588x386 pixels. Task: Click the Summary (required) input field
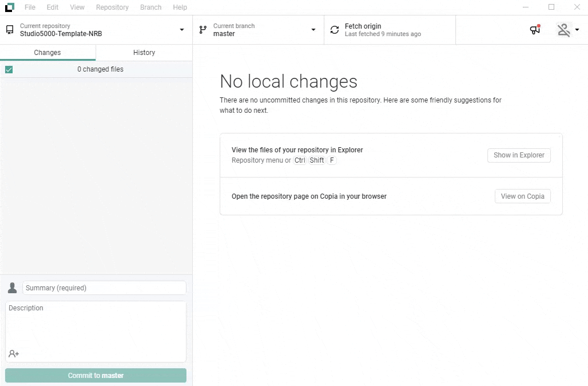tap(104, 288)
